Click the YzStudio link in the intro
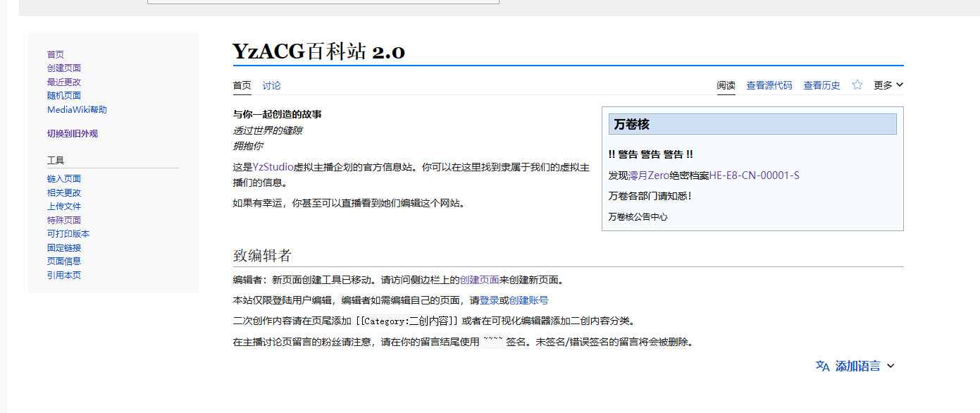Screen dimensions: 980x413 coord(273,167)
